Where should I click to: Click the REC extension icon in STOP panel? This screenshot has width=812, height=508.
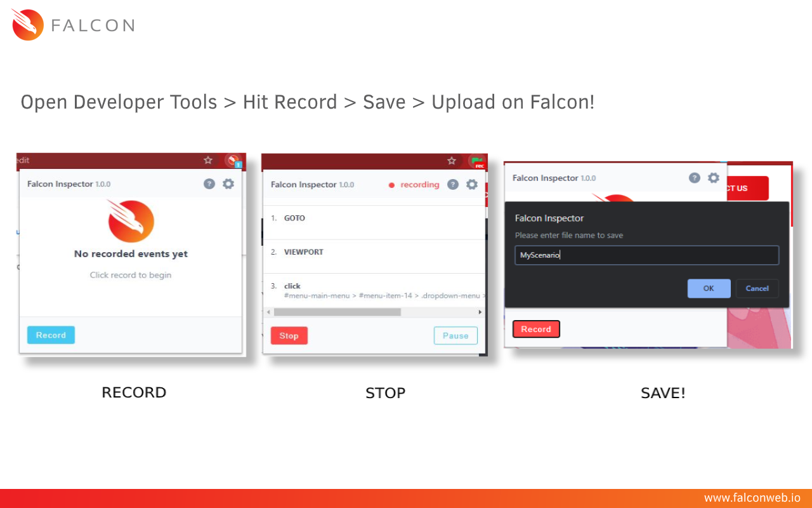[477, 161]
